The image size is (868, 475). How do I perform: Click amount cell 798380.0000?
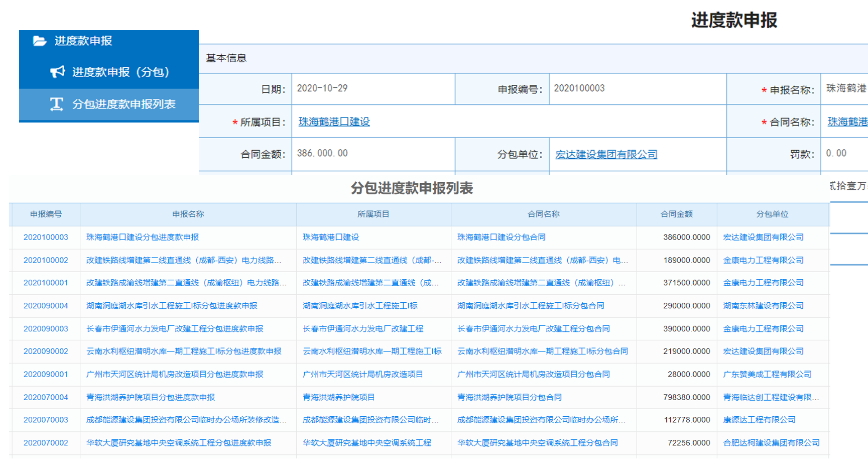point(687,398)
